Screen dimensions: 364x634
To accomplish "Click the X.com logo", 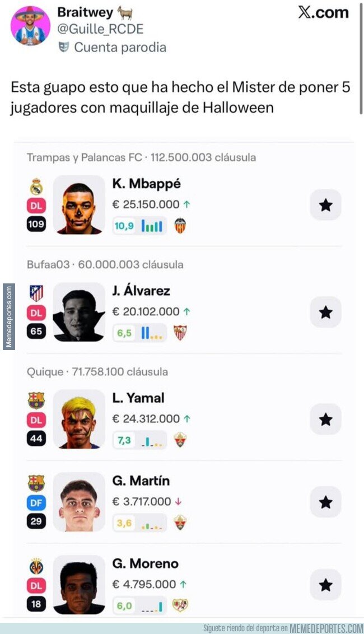I will pyautogui.click(x=323, y=13).
